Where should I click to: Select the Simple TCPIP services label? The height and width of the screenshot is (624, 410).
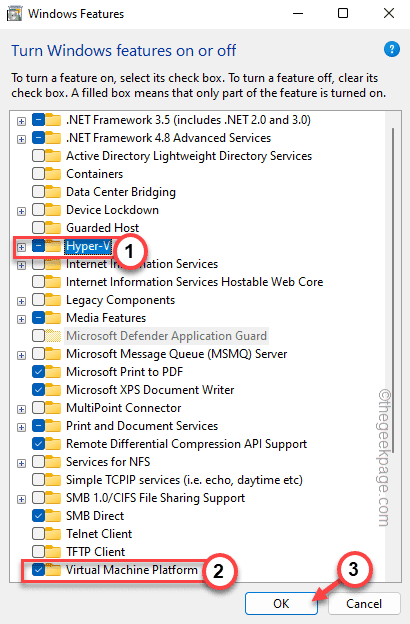point(184,480)
